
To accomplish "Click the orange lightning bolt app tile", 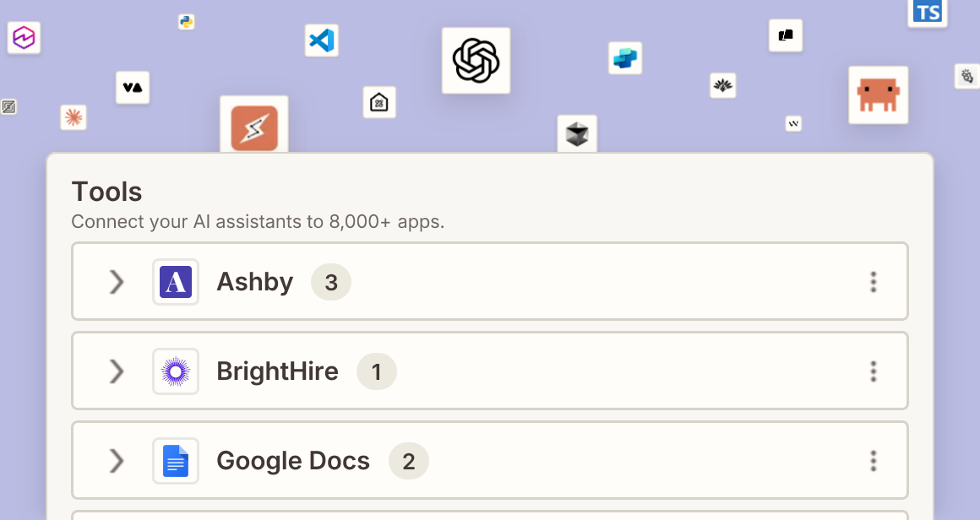I will [254, 125].
